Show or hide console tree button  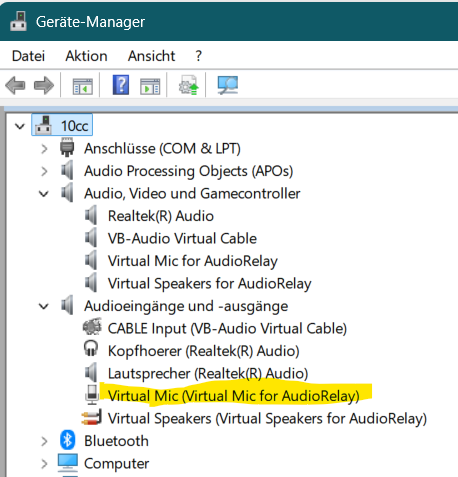click(83, 86)
